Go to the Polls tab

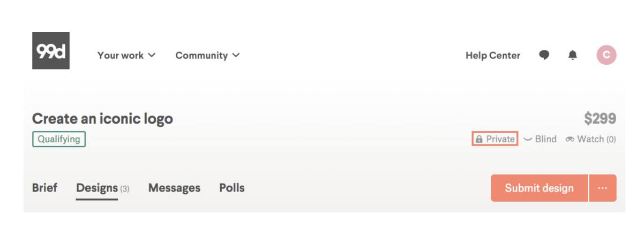tap(231, 188)
